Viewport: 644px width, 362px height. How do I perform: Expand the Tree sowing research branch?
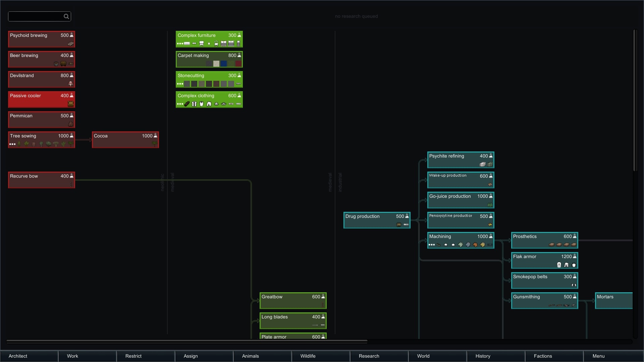coord(13,144)
